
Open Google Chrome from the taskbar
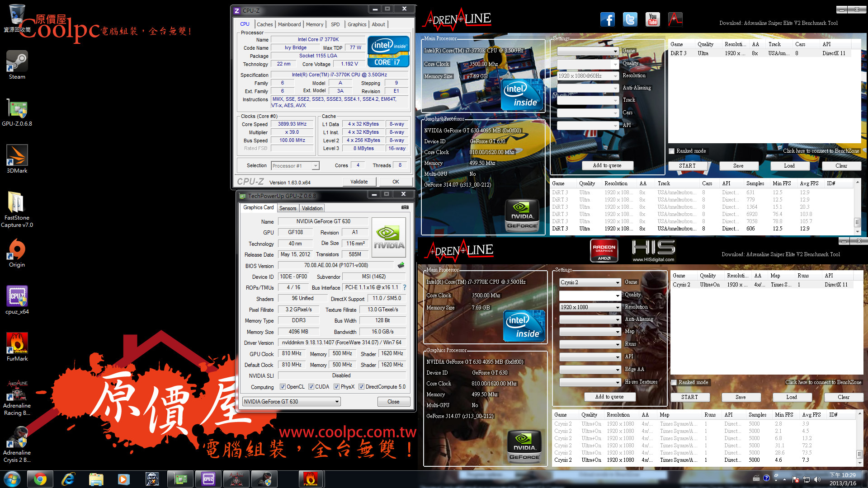click(x=40, y=479)
